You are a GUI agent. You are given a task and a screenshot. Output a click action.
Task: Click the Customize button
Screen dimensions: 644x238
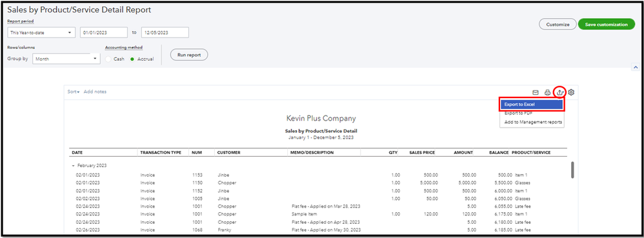coord(558,25)
